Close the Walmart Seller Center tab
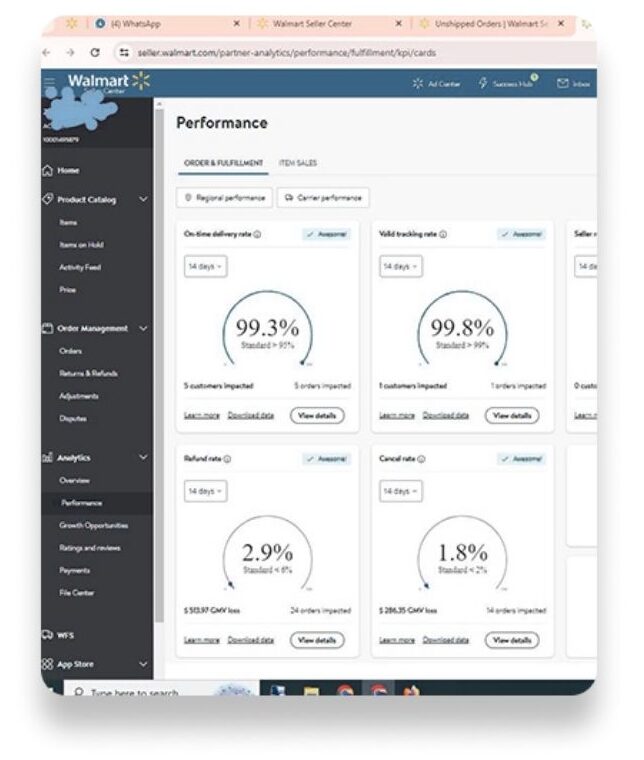 click(398, 23)
